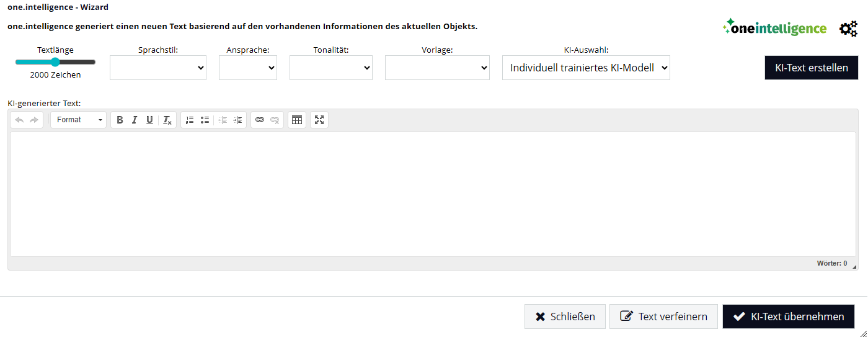
Task: Insert a table into the text
Action: (x=297, y=120)
